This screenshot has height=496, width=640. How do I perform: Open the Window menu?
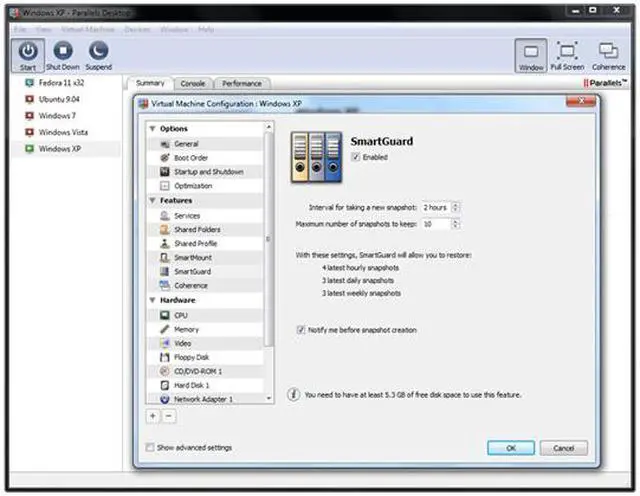click(x=174, y=29)
